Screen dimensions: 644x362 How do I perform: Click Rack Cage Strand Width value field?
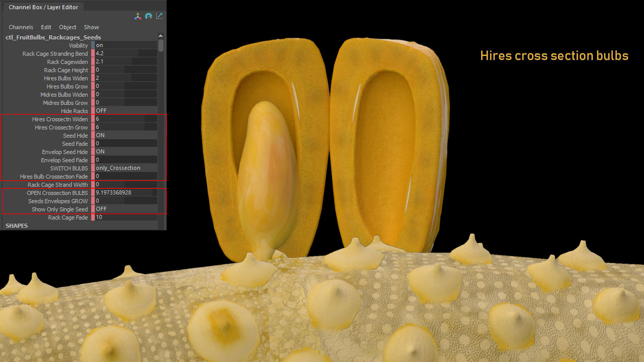pyautogui.click(x=126, y=185)
